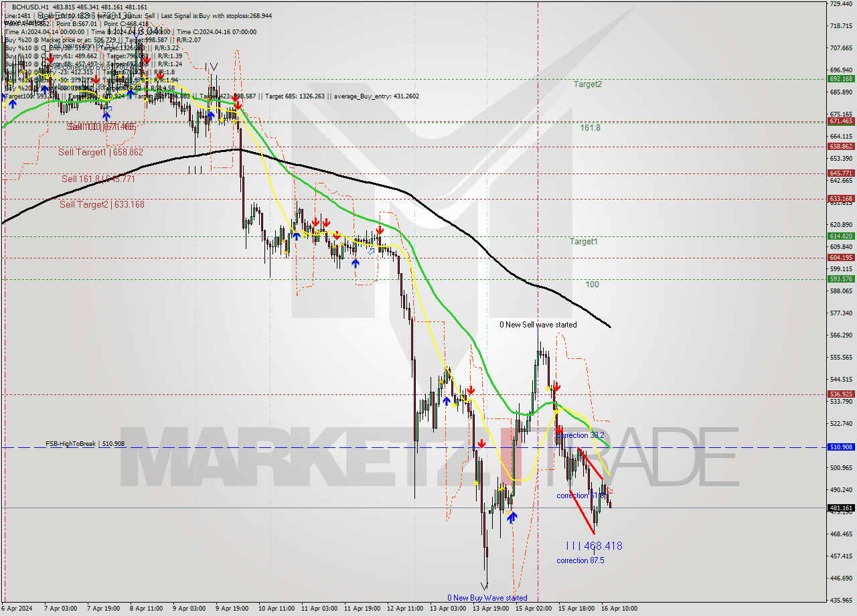857x616 pixels.
Task: Click 522.740 on the price axis
Action: coord(841,423)
